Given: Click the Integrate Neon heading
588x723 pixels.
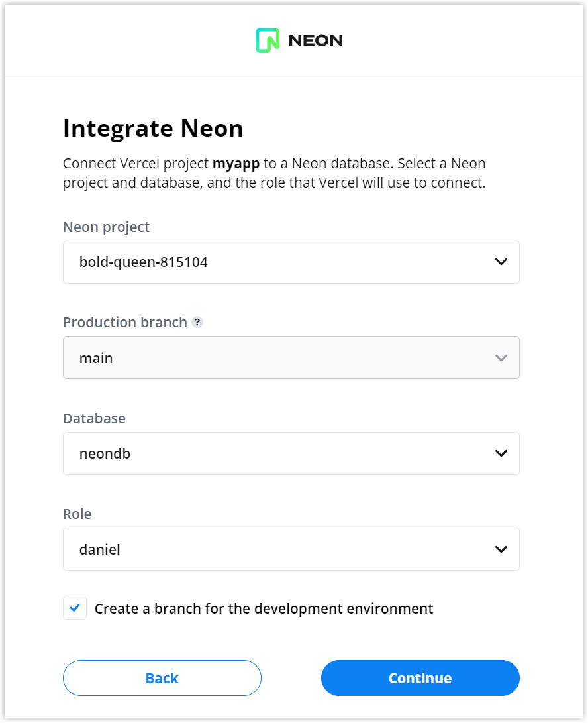Looking at the screenshot, I should click(x=153, y=128).
